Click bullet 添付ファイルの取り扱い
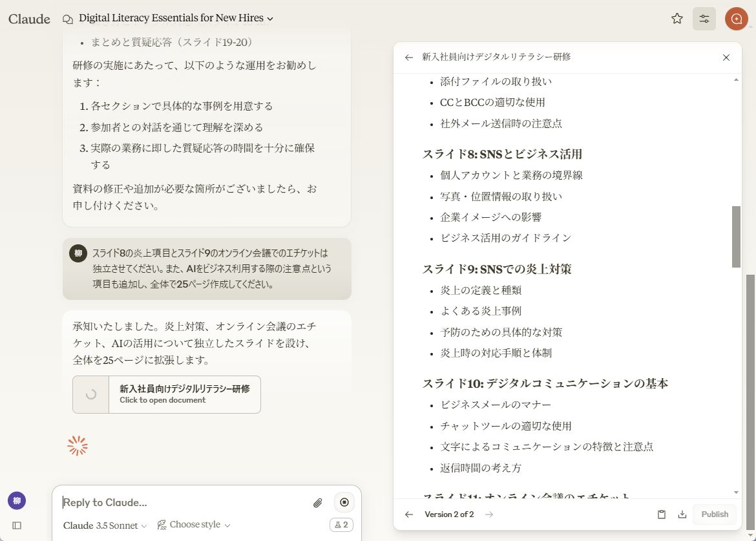The width and height of the screenshot is (756, 541). click(x=496, y=81)
